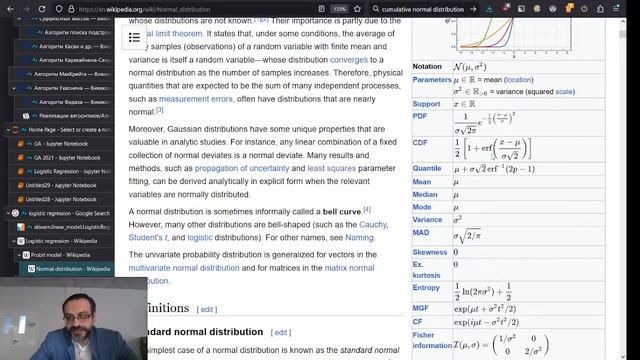
Task: Open the 'Support' infobox link
Action: [426, 104]
